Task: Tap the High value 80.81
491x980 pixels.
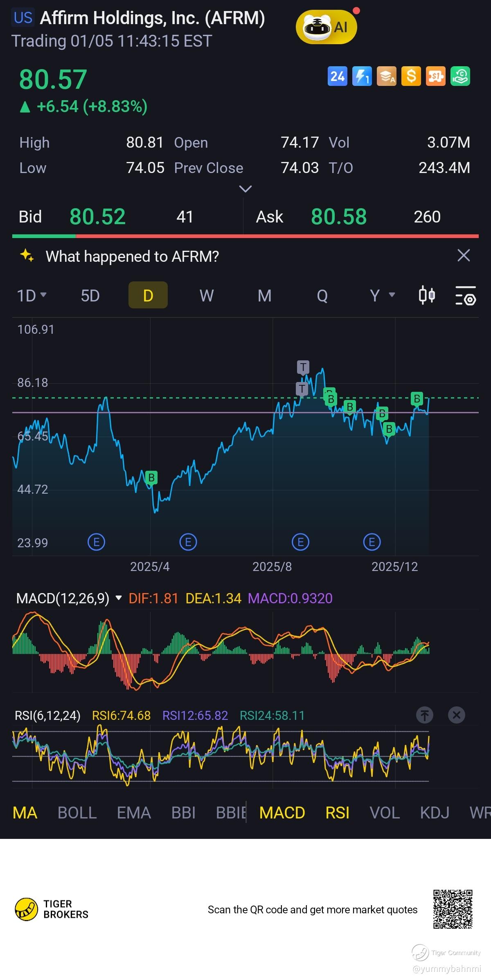Action: pos(145,142)
